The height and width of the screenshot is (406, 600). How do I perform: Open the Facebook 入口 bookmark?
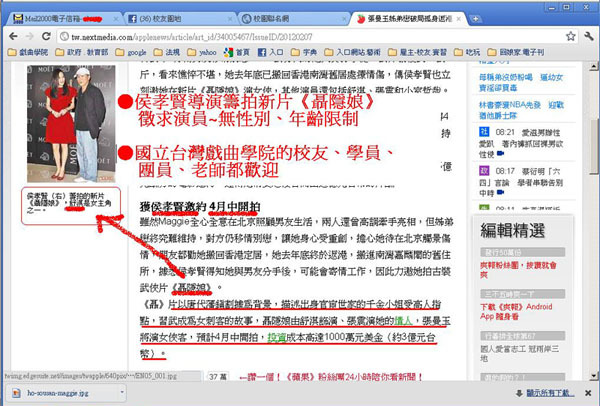click(271, 52)
